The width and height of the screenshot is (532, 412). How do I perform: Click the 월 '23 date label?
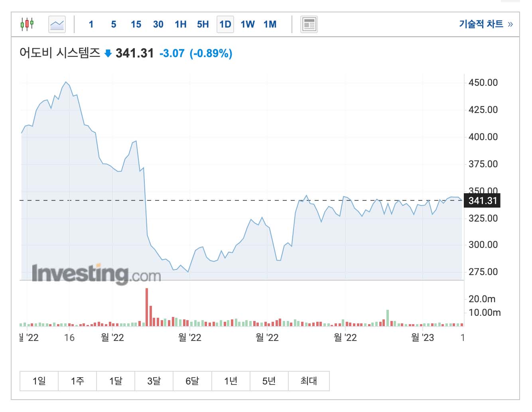pos(423,338)
